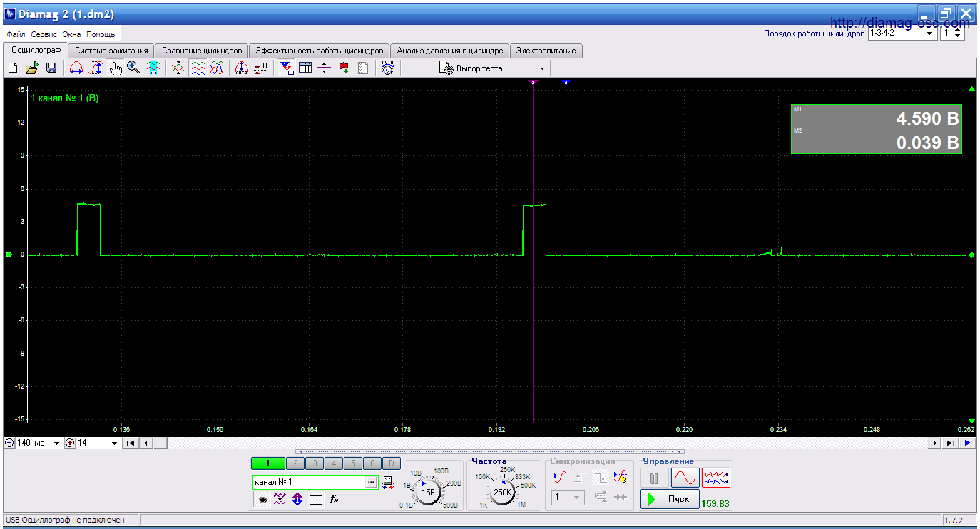Screen dimensions: 980x529
Task: Switch to Сравнение цилиндров tab
Action: (202, 51)
